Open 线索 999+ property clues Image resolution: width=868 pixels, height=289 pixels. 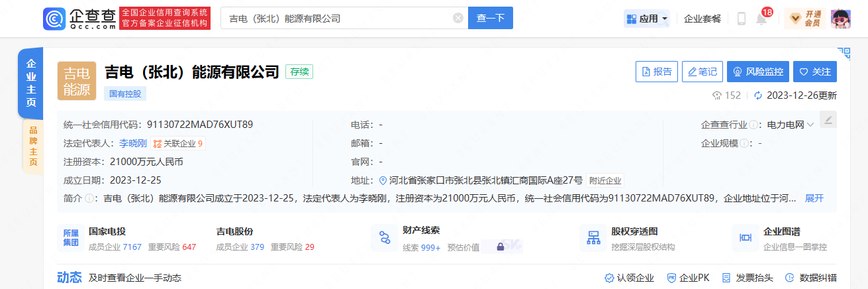tap(422, 247)
